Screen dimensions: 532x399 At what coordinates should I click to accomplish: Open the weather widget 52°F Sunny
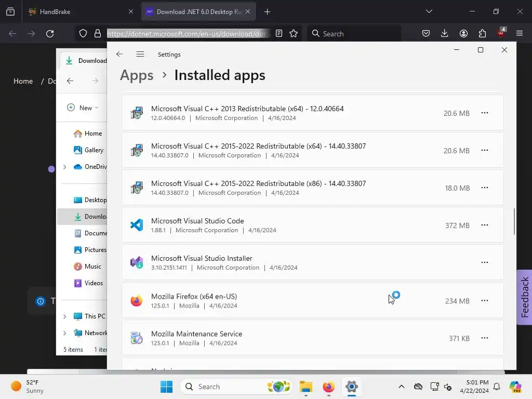[28, 387]
